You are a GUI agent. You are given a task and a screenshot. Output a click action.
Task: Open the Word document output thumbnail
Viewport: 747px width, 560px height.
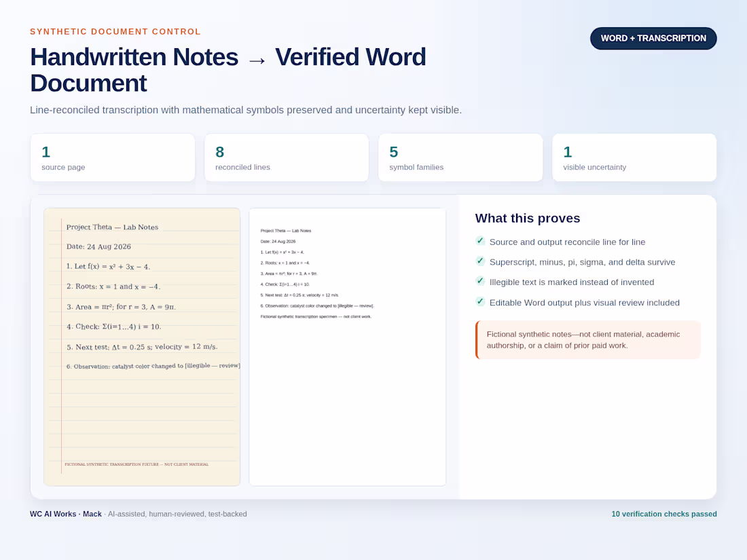tap(347, 347)
